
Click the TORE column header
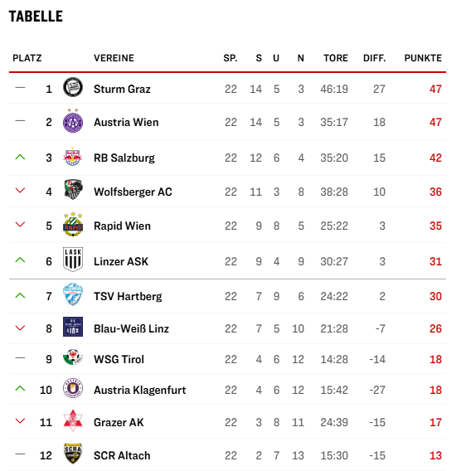(x=336, y=58)
